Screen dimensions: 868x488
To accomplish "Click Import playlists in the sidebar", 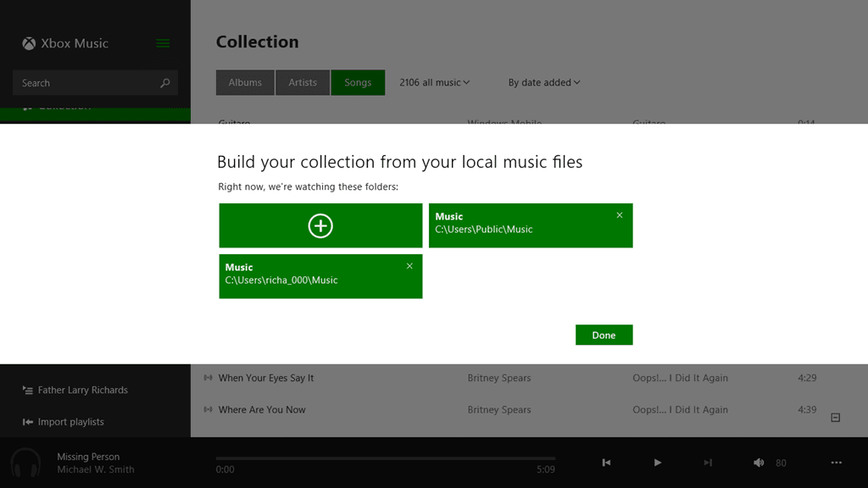I will 70,422.
